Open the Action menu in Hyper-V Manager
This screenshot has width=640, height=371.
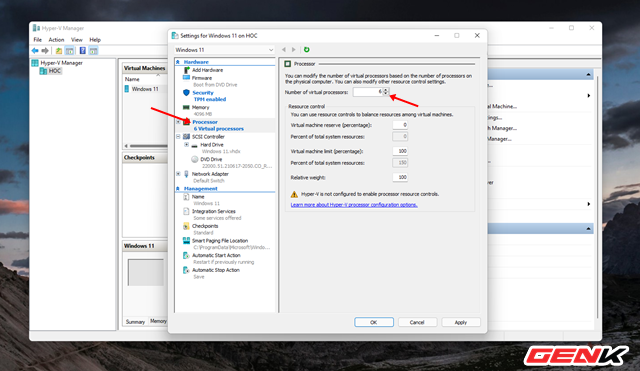[x=56, y=40]
